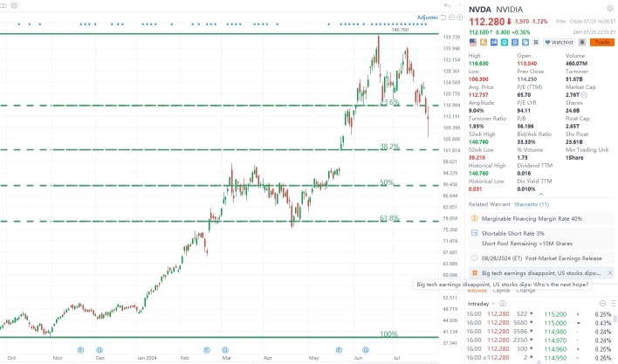Viewport: 618px width, 364px height.
Task: Open the Warrants (11) link
Action: pos(532,204)
